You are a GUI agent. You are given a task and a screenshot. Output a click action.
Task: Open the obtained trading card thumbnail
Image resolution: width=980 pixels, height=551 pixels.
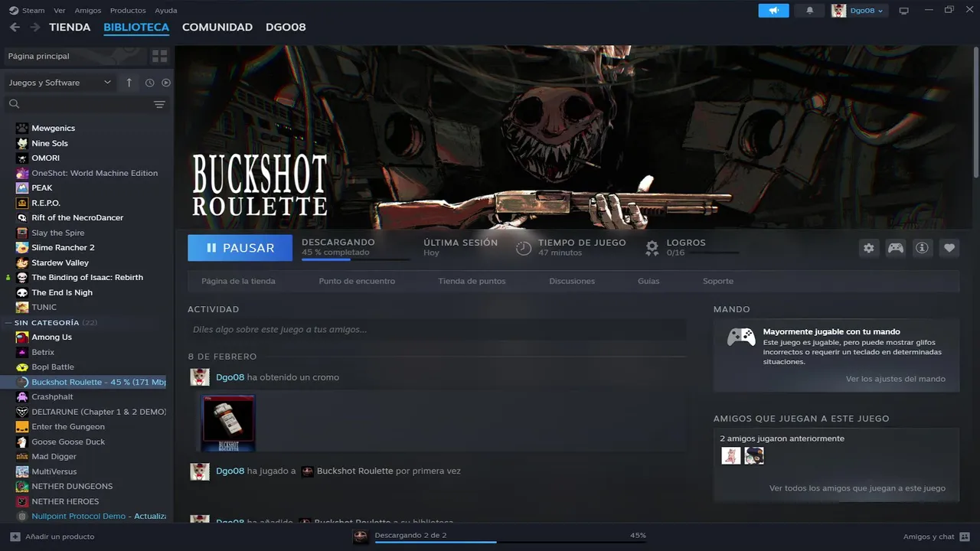coord(227,422)
